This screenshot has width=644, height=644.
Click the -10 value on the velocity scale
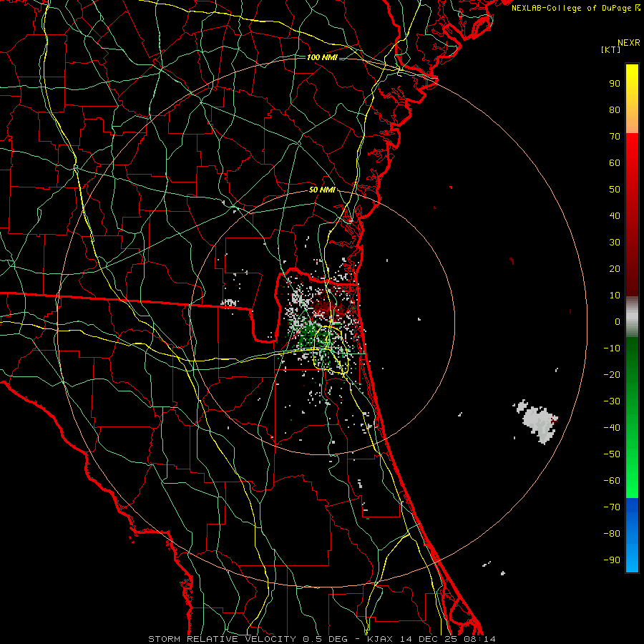(612, 348)
